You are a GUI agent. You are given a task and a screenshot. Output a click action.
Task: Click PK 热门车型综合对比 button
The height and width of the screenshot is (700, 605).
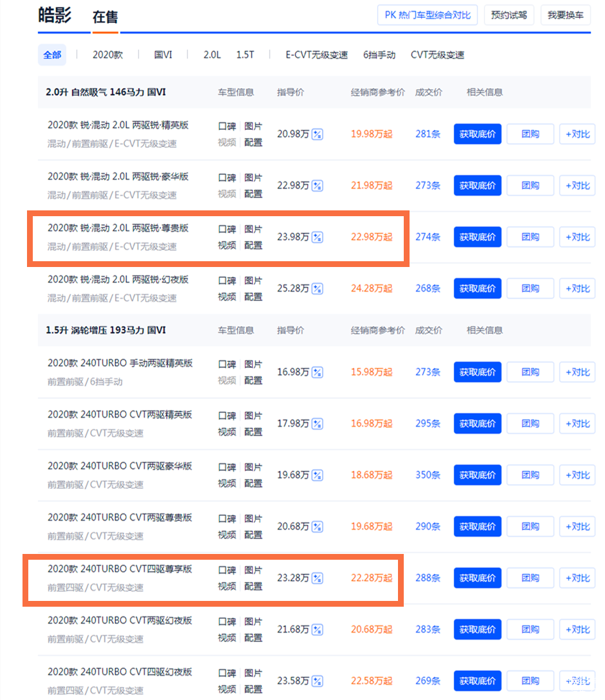click(427, 15)
